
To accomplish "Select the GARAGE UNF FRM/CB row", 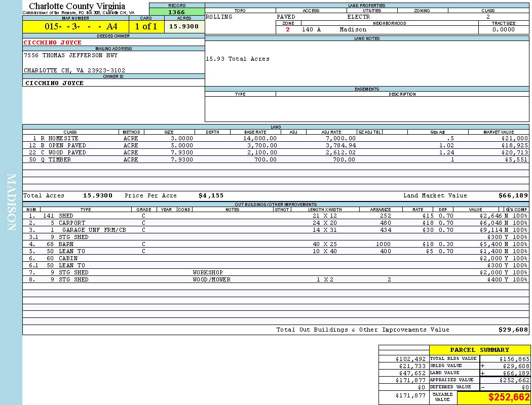I will (x=94, y=230).
